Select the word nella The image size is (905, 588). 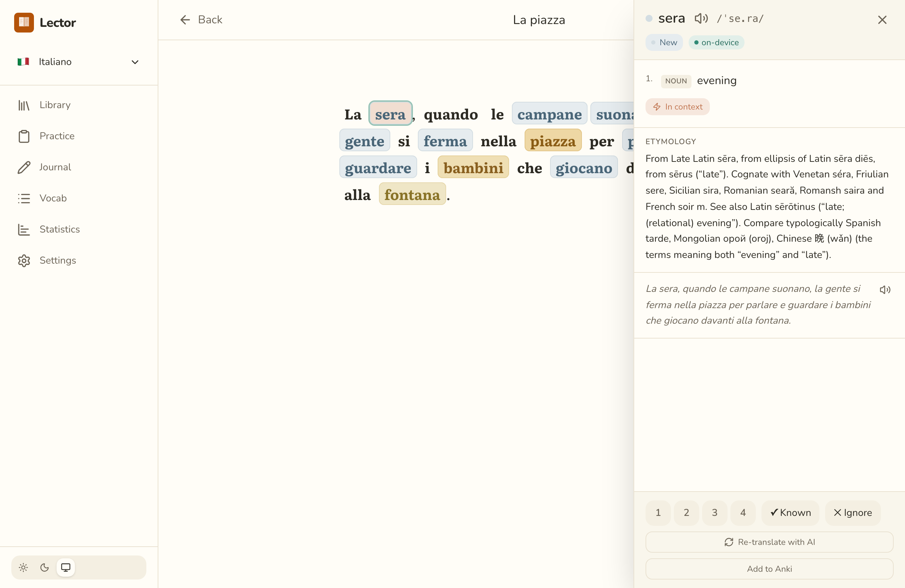click(x=498, y=141)
